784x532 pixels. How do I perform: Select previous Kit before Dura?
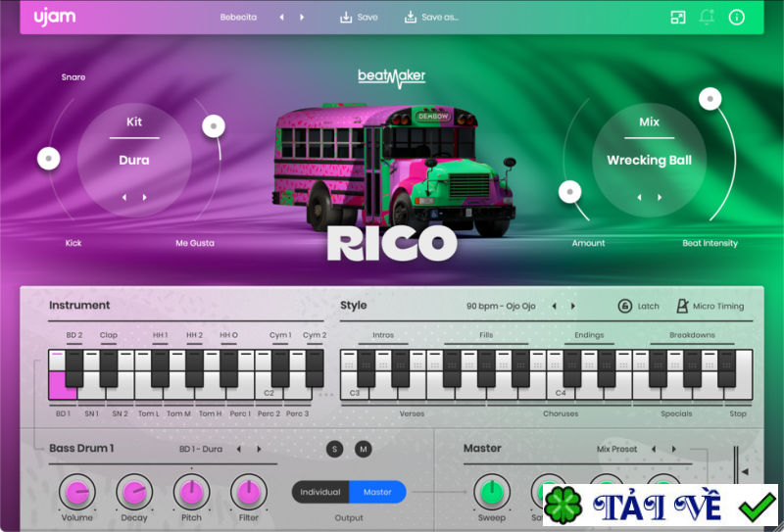(x=123, y=197)
